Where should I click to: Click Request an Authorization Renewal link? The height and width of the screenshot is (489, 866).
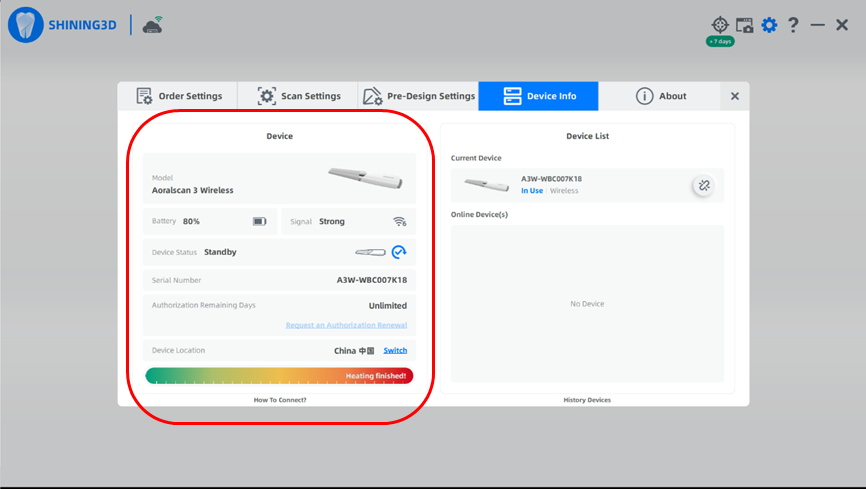coord(346,325)
